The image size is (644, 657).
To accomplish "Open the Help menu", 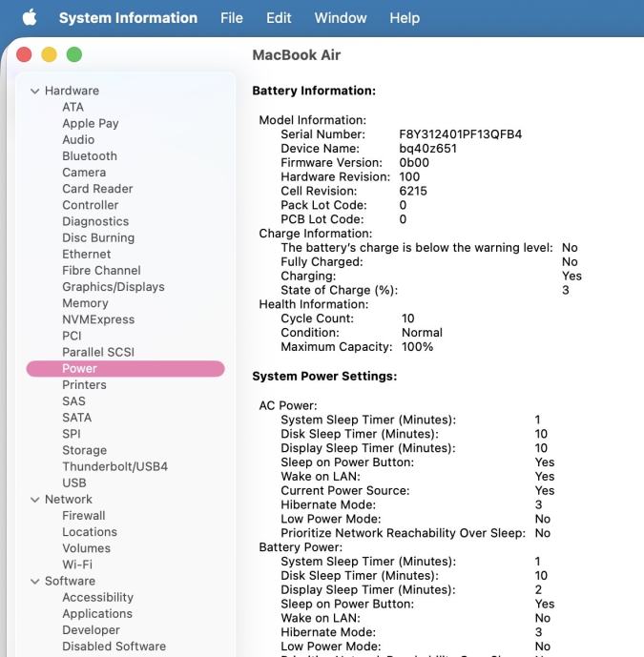I will (405, 18).
